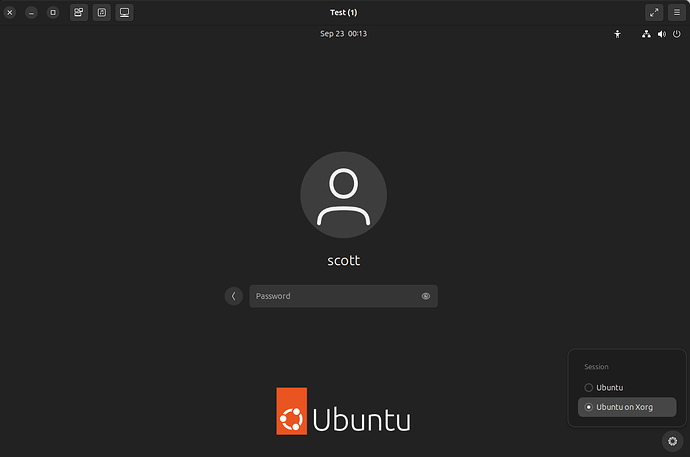Viewport: 690px width, 457px height.
Task: Toggle password visibility with eye icon
Action: [426, 296]
